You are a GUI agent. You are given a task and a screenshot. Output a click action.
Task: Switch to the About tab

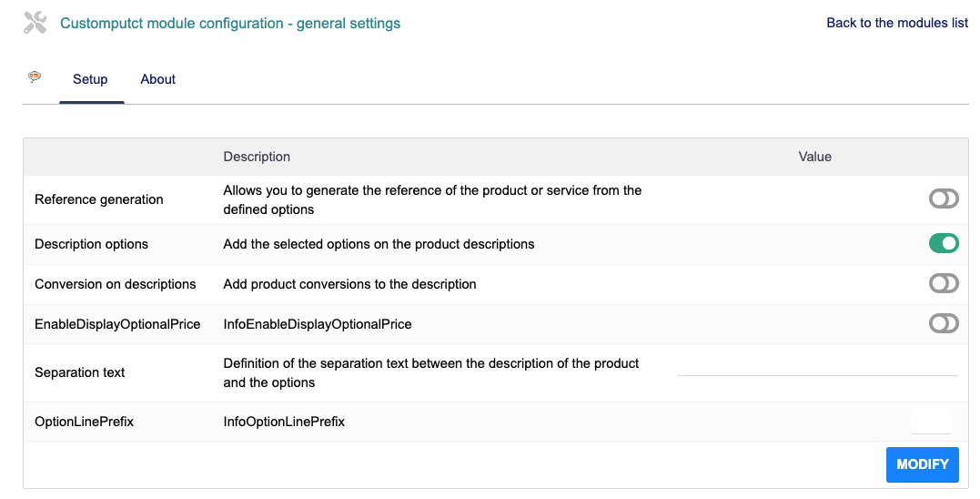(157, 79)
